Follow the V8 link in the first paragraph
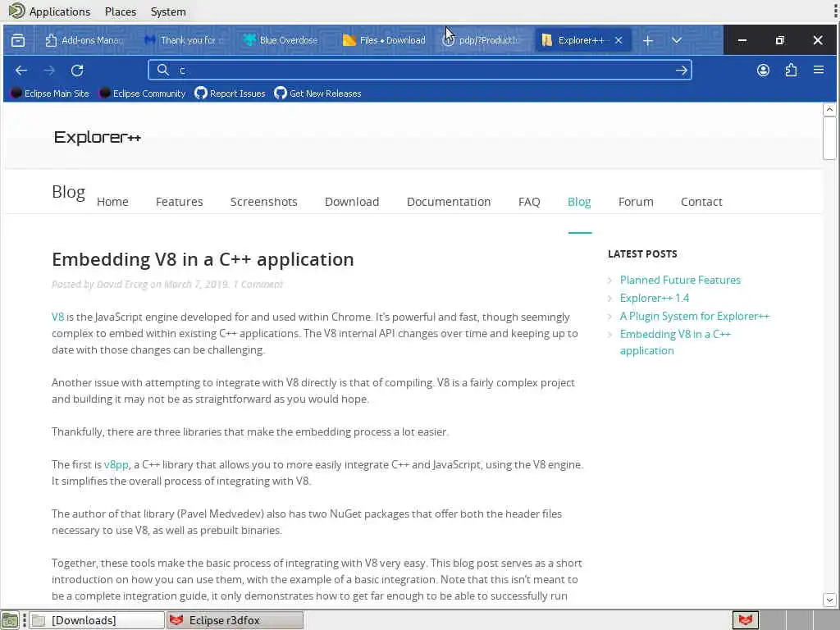This screenshot has height=630, width=840. 58,317
